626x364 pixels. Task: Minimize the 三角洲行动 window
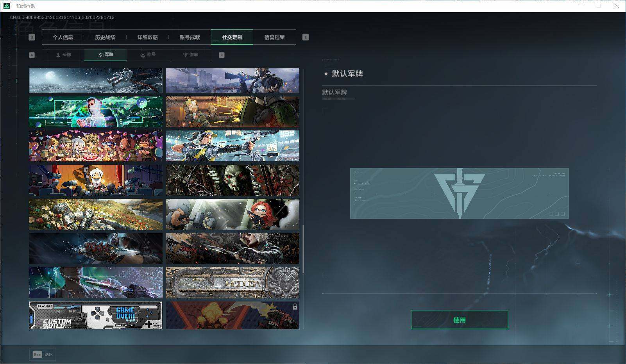(581, 6)
